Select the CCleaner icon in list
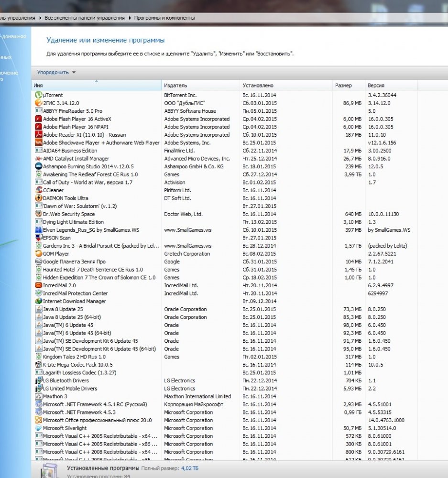The image size is (448, 478). [x=39, y=190]
